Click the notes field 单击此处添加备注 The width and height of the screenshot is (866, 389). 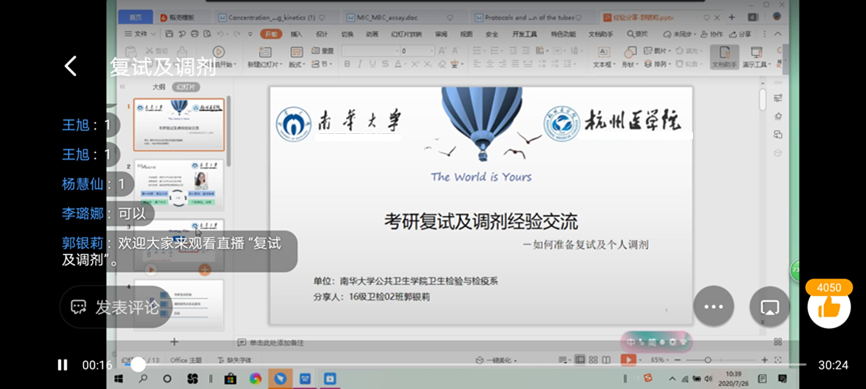[276, 343]
